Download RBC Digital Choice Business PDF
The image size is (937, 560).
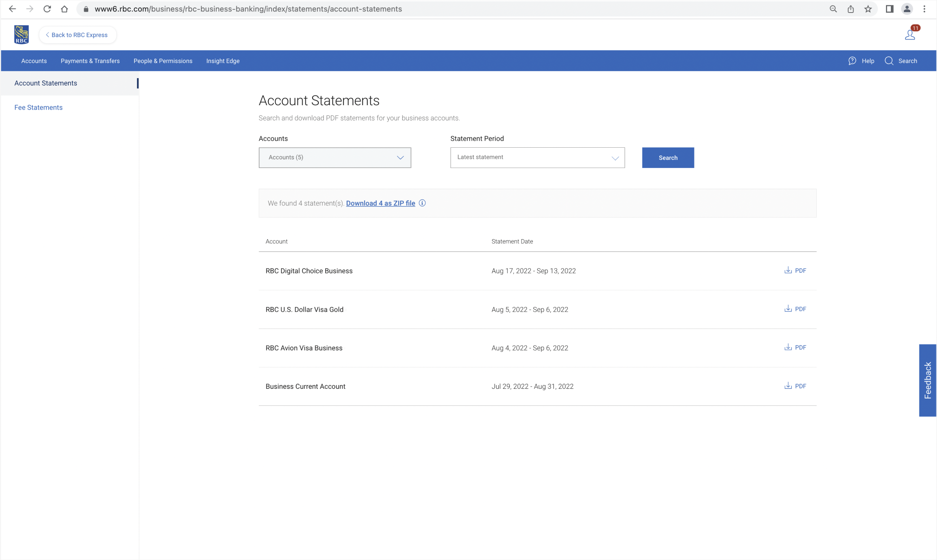[x=795, y=271]
